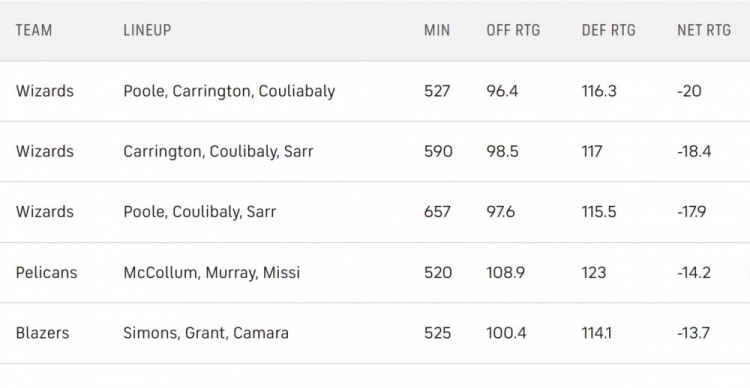Image resolution: width=750 pixels, height=388 pixels.
Task: Select the Carrington, Coulibaly, Sarr lineup
Action: pyautogui.click(x=218, y=152)
